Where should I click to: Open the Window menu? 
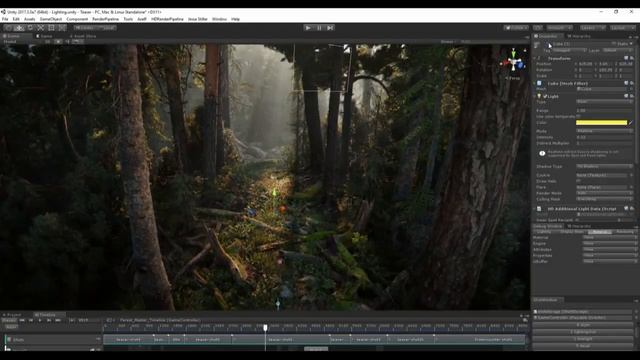219,19
